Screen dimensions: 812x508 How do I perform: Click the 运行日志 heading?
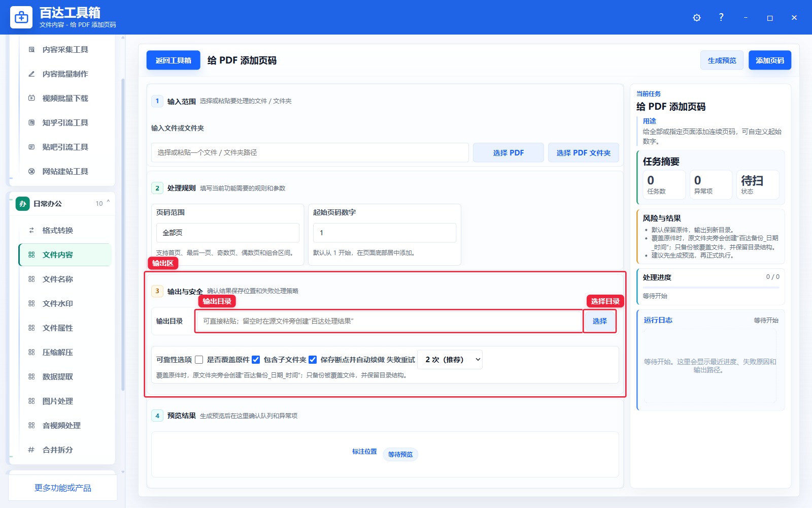658,320
